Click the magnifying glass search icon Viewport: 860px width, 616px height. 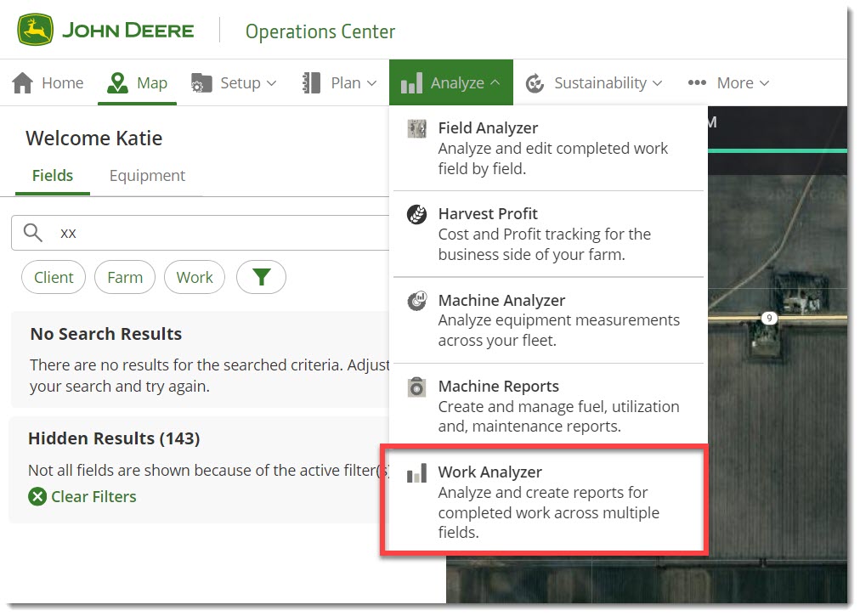coord(33,233)
